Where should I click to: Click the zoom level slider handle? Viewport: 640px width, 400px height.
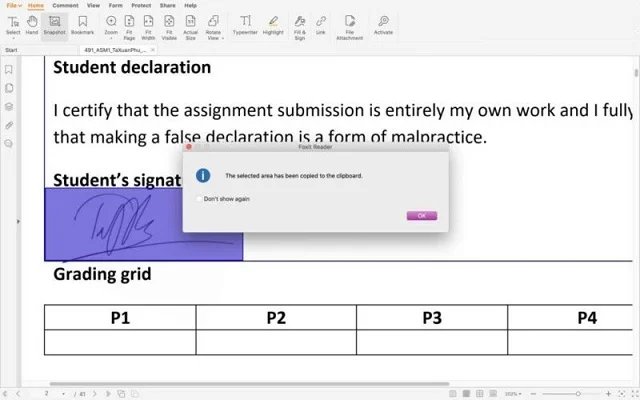coord(578,394)
